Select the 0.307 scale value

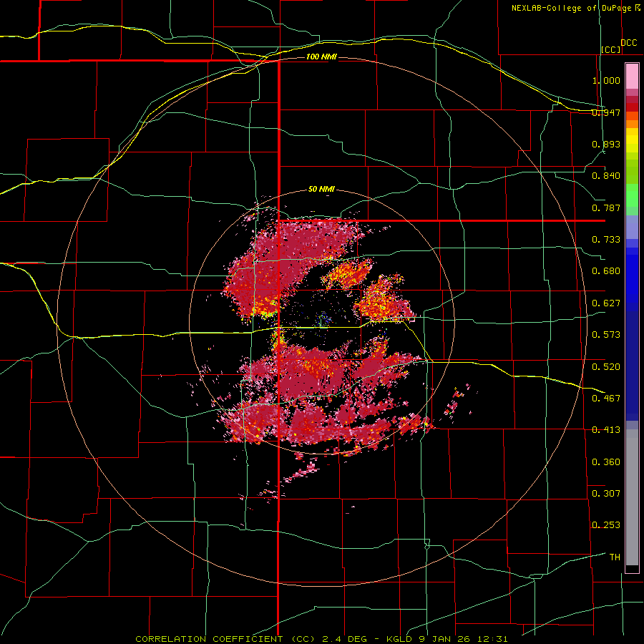[x=606, y=493]
